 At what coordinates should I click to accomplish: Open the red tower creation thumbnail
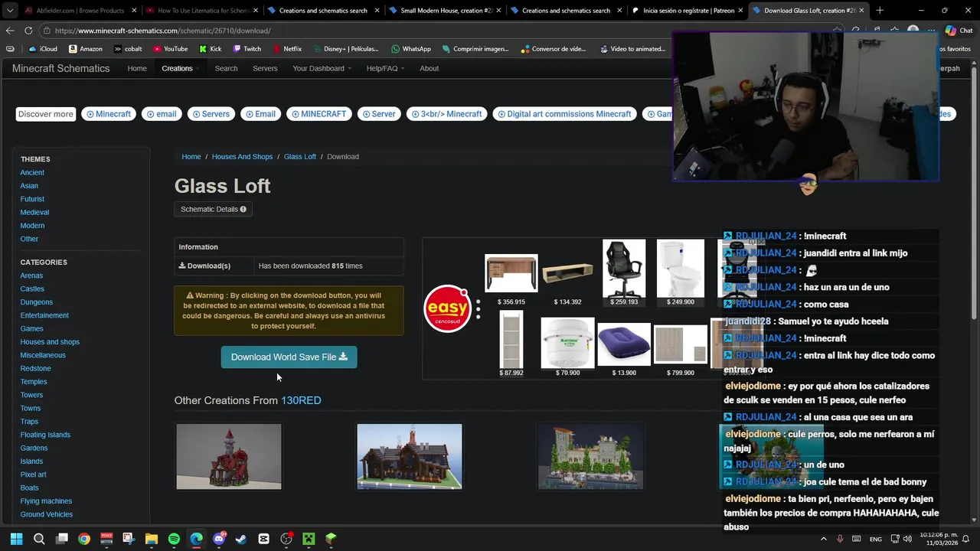pos(229,456)
